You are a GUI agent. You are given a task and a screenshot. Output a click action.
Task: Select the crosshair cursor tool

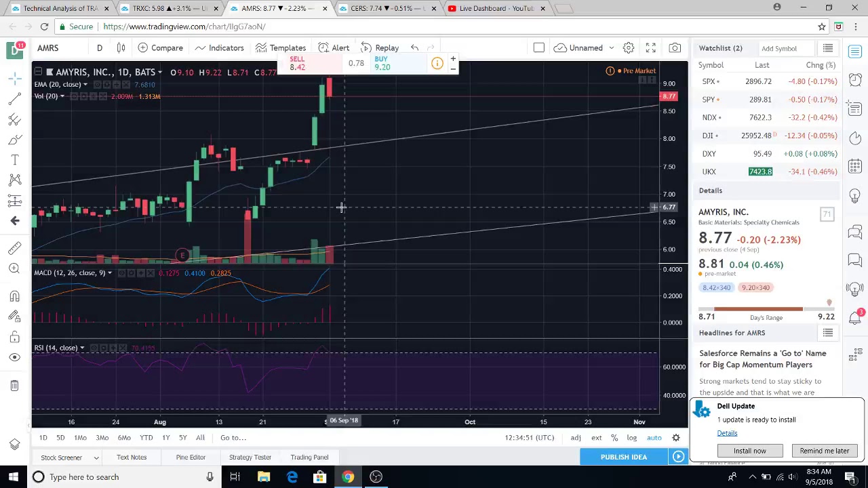click(x=14, y=79)
